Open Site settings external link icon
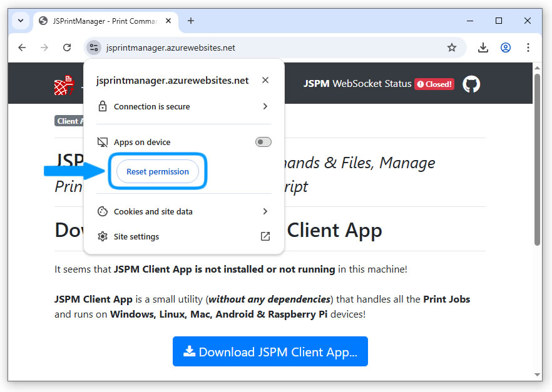 coord(265,236)
